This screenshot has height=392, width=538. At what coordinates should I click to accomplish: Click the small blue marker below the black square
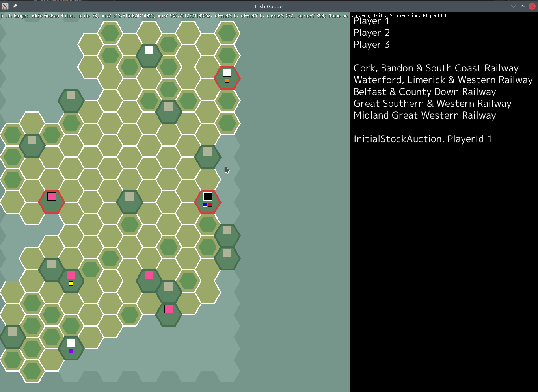coord(205,205)
